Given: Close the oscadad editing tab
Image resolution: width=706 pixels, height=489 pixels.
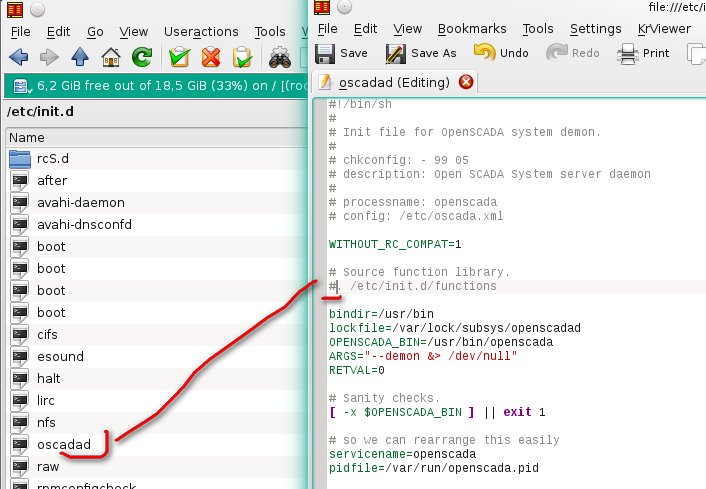Looking at the screenshot, I should [466, 82].
